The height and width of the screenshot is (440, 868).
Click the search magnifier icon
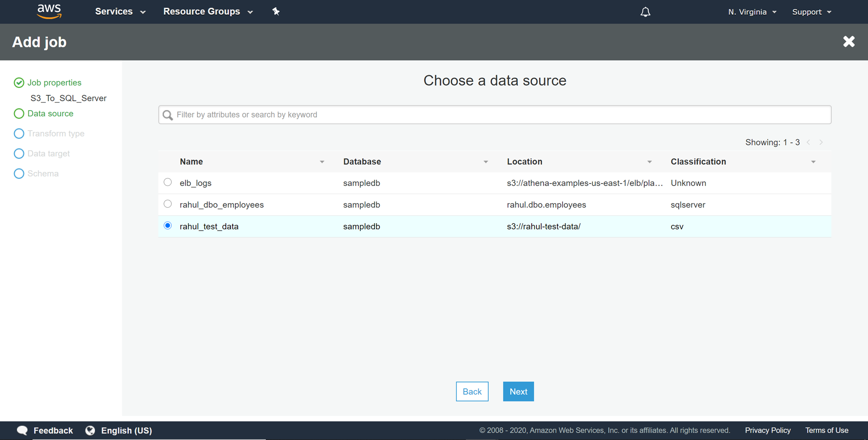[x=168, y=115]
